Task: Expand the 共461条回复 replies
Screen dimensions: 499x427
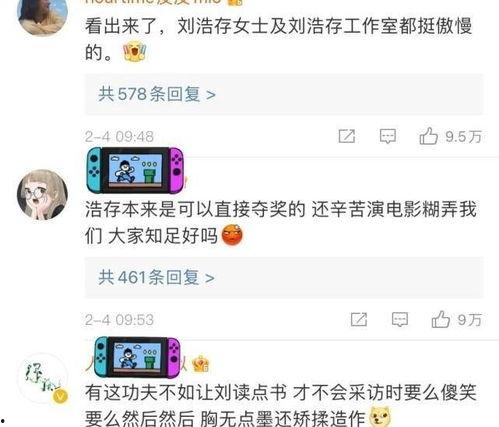Action: click(x=284, y=277)
